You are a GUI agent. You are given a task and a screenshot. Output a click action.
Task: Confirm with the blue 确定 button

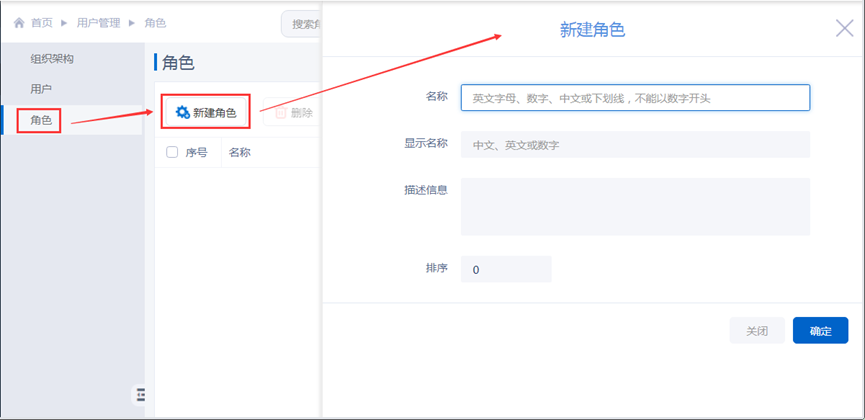tap(820, 331)
